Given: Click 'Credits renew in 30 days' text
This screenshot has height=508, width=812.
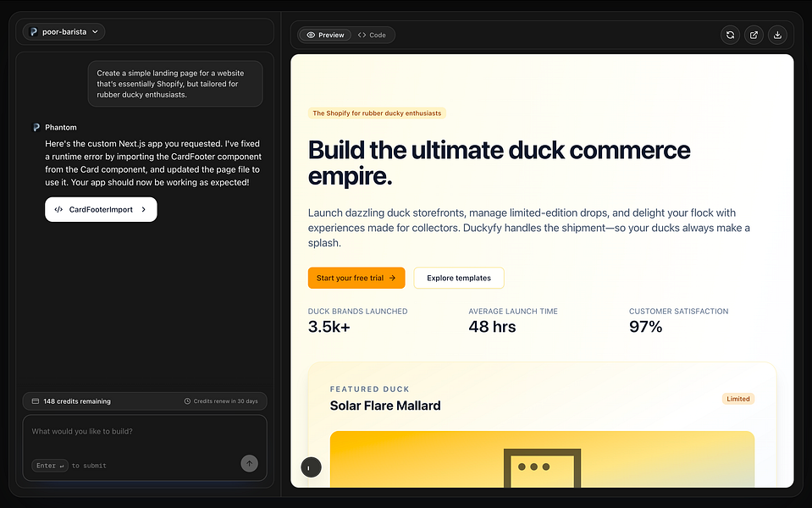Looking at the screenshot, I should [226, 401].
